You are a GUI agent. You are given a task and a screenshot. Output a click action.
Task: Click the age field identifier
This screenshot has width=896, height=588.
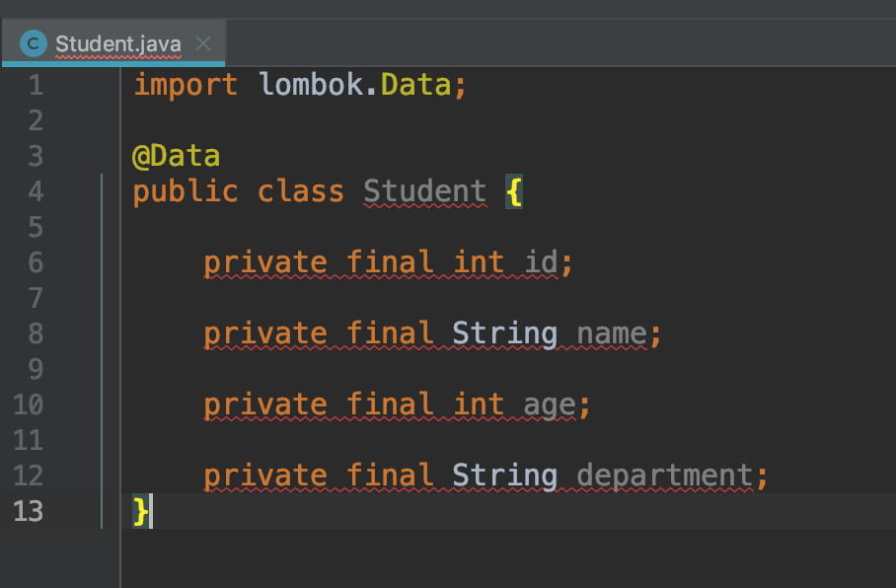550,405
